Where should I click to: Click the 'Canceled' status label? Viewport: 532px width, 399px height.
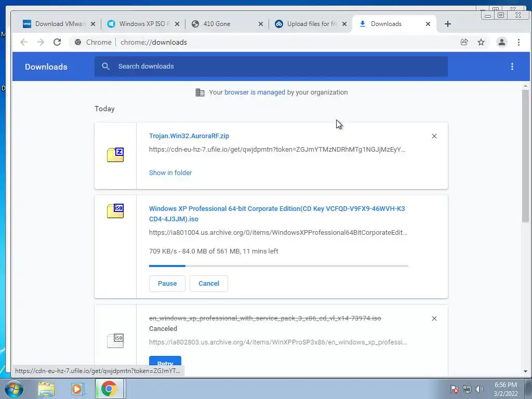(163, 329)
